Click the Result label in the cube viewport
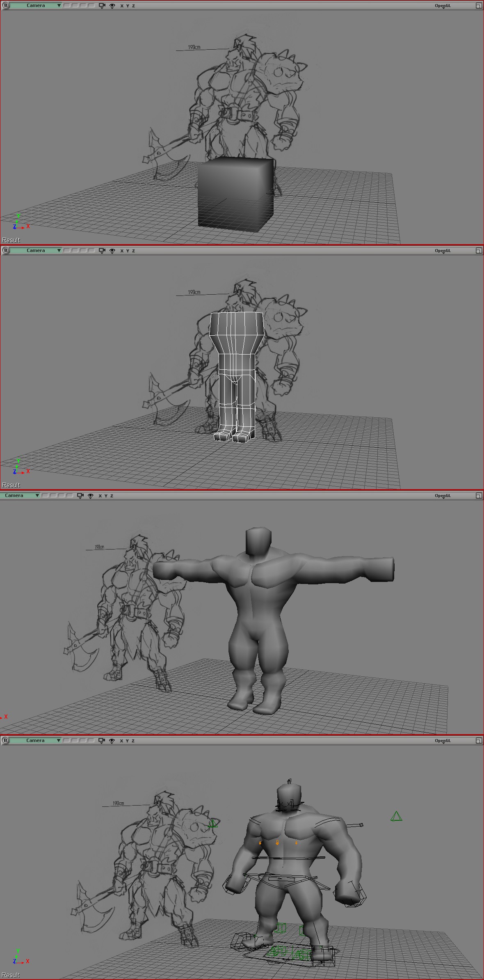 pyautogui.click(x=11, y=240)
